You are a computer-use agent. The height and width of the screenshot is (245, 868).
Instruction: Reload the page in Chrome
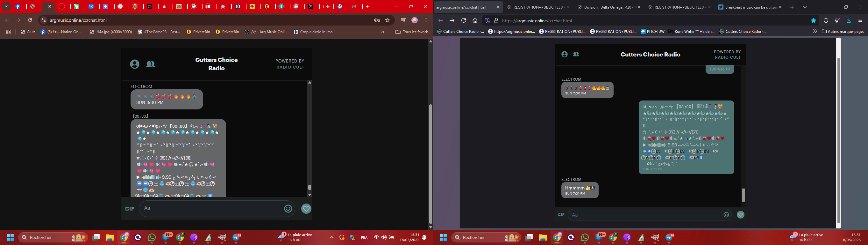(30, 20)
